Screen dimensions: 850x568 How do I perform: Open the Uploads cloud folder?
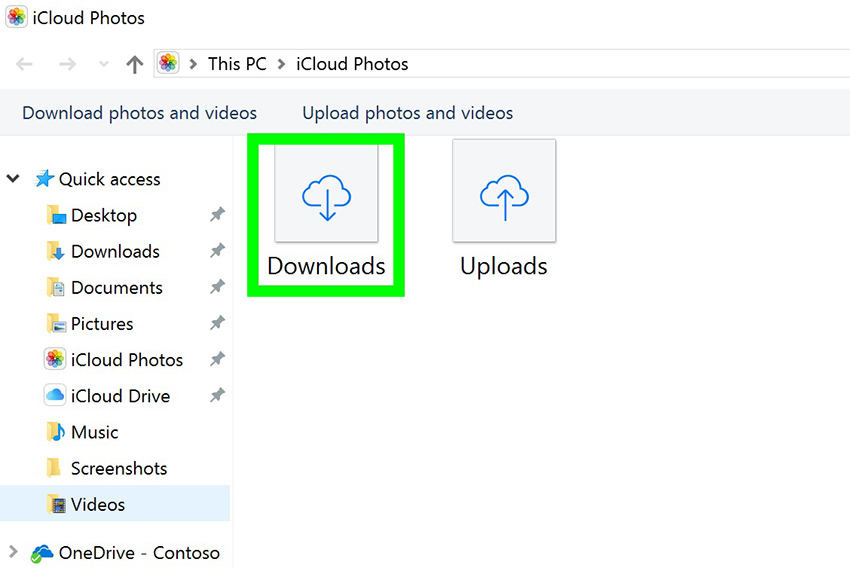(504, 210)
